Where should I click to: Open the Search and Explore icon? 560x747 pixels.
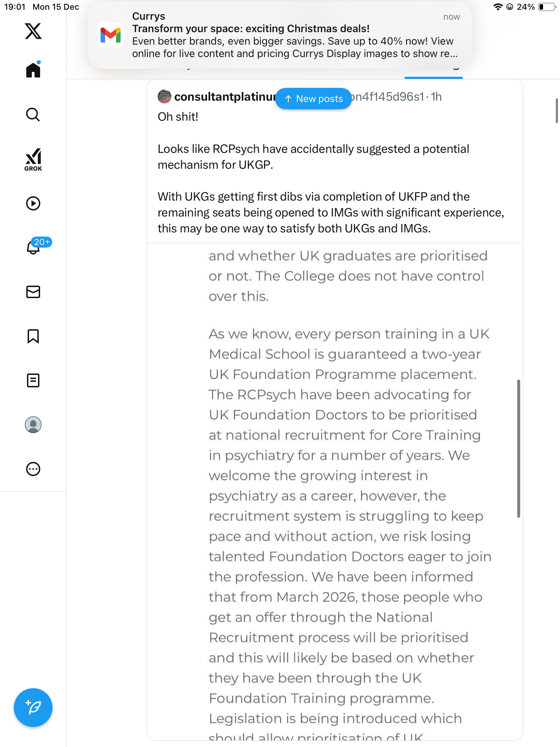33,115
